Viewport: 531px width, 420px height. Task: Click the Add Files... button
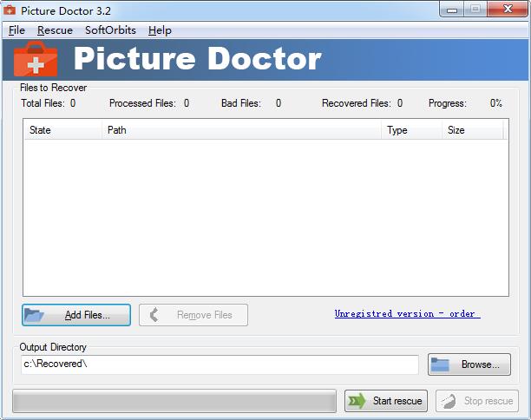[76, 315]
